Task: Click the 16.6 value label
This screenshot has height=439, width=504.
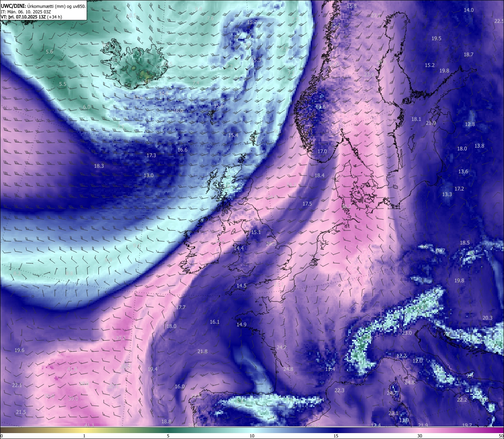Action: [x=182, y=150]
